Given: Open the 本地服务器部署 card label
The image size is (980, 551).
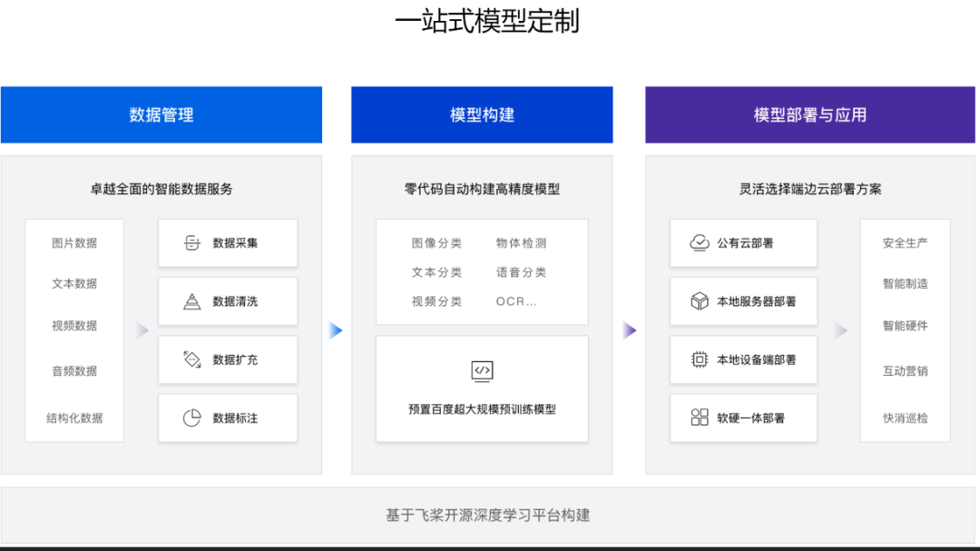Looking at the screenshot, I should pyautogui.click(x=756, y=301).
